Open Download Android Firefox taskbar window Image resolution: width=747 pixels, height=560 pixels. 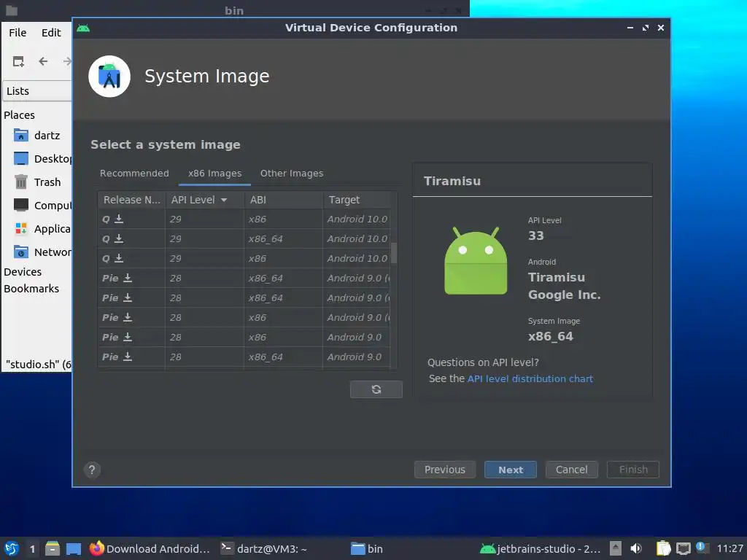[x=150, y=548]
